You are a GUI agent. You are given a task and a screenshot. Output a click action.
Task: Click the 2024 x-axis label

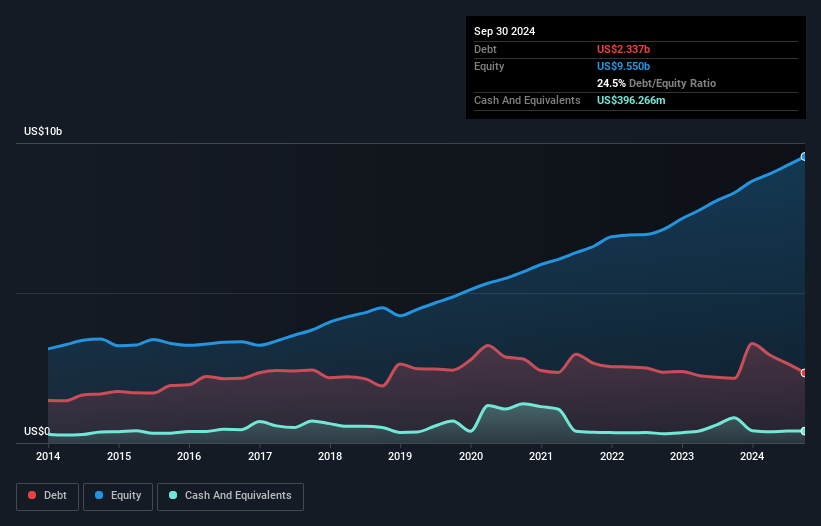click(752, 456)
